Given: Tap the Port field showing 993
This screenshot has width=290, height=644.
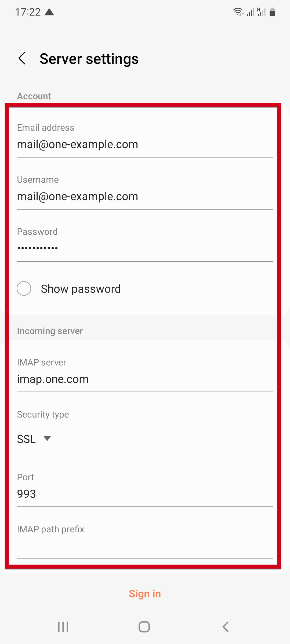Looking at the screenshot, I should pos(145,494).
